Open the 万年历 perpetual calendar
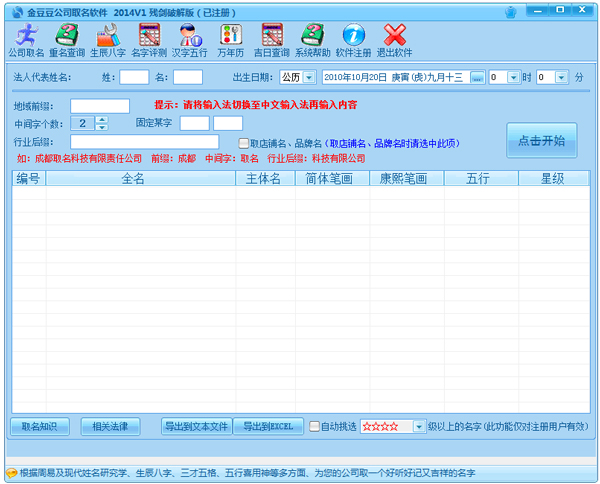 click(x=232, y=39)
